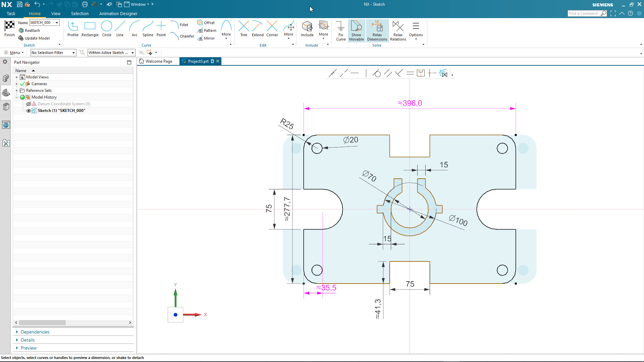The image size is (644, 362).
Task: Select the Profile curve tool
Action: [73, 28]
